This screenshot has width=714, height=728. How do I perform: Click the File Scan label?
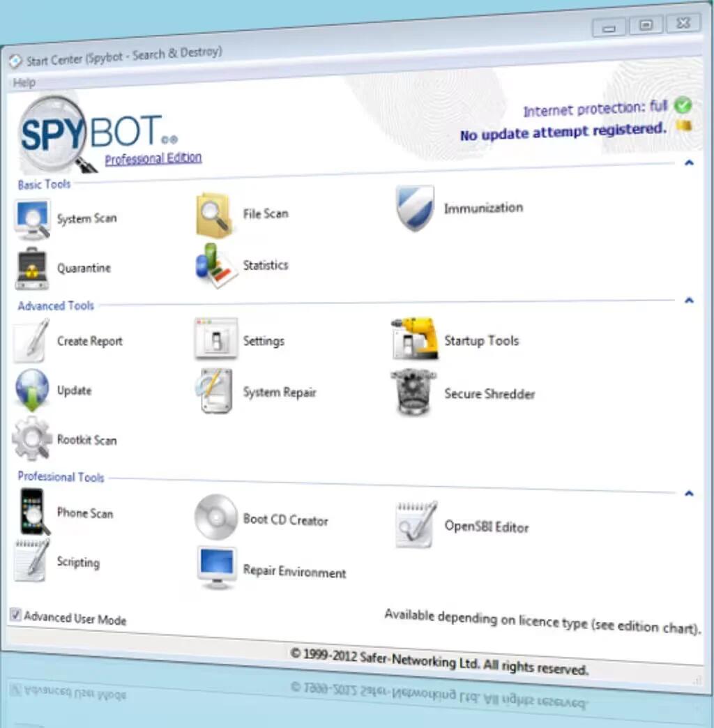click(x=266, y=213)
